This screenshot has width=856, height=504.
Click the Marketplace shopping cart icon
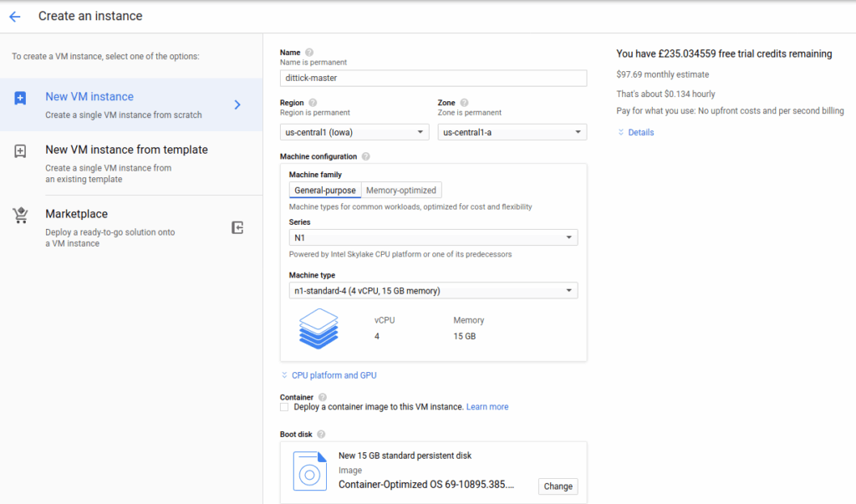click(21, 215)
